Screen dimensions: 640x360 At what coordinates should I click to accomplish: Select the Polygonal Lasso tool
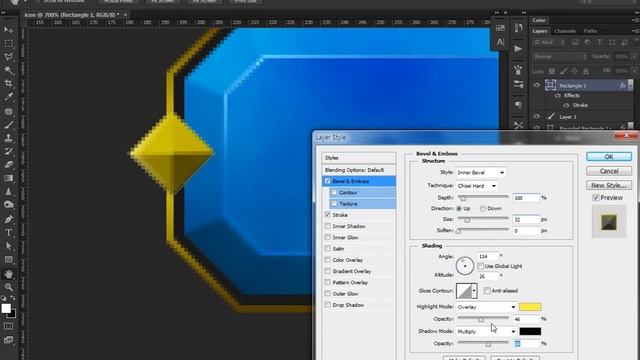pos(8,57)
